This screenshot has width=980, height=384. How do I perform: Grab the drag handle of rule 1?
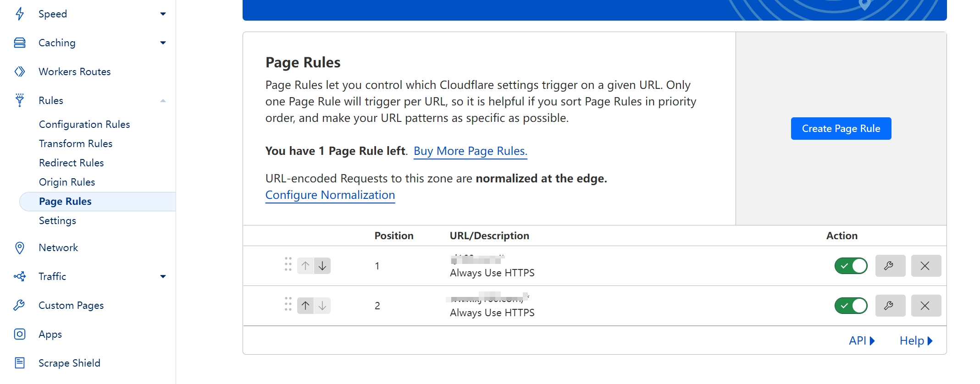pos(288,264)
